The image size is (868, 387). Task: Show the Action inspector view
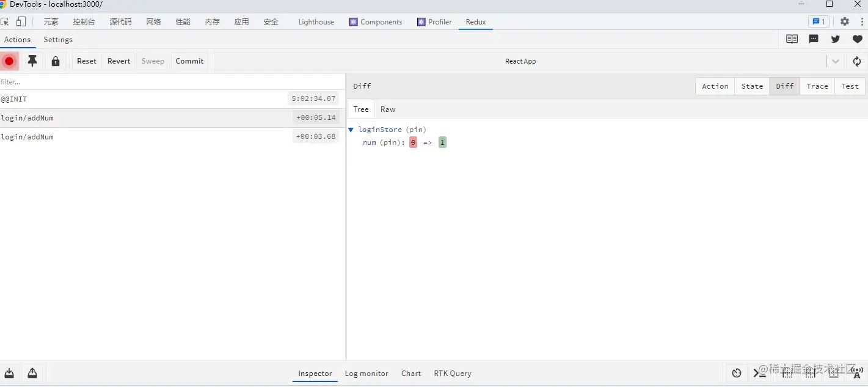click(x=715, y=86)
